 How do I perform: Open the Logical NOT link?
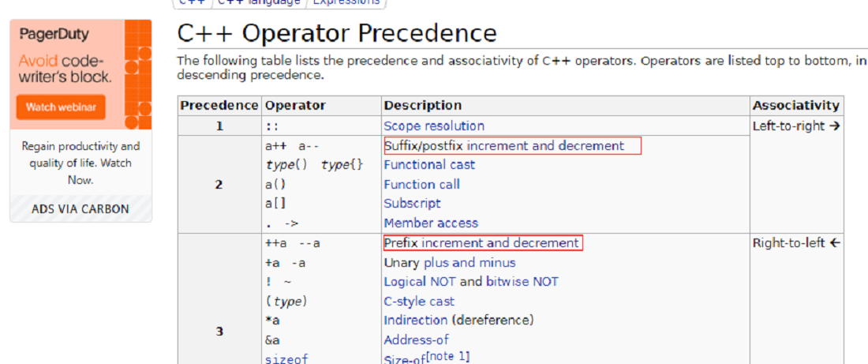420,281
